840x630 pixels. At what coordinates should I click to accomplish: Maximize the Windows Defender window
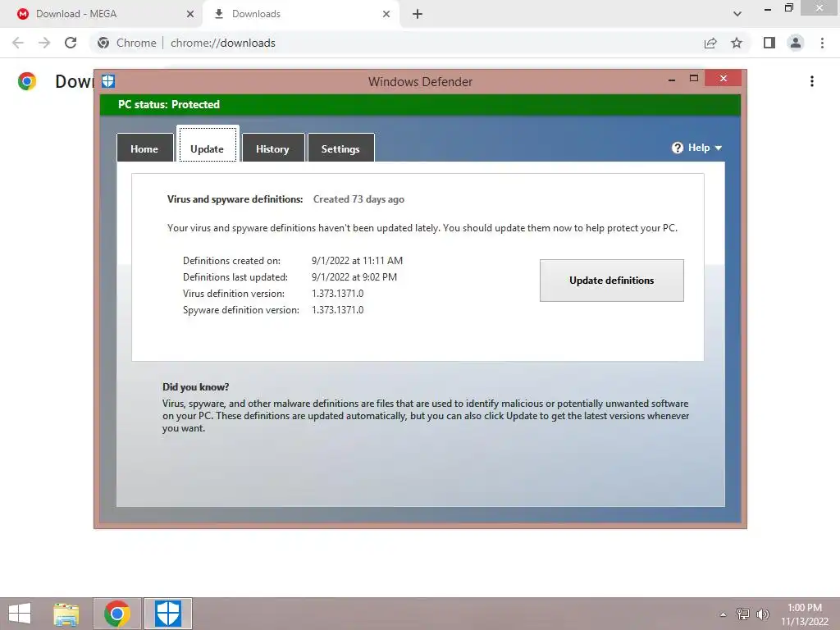point(694,78)
